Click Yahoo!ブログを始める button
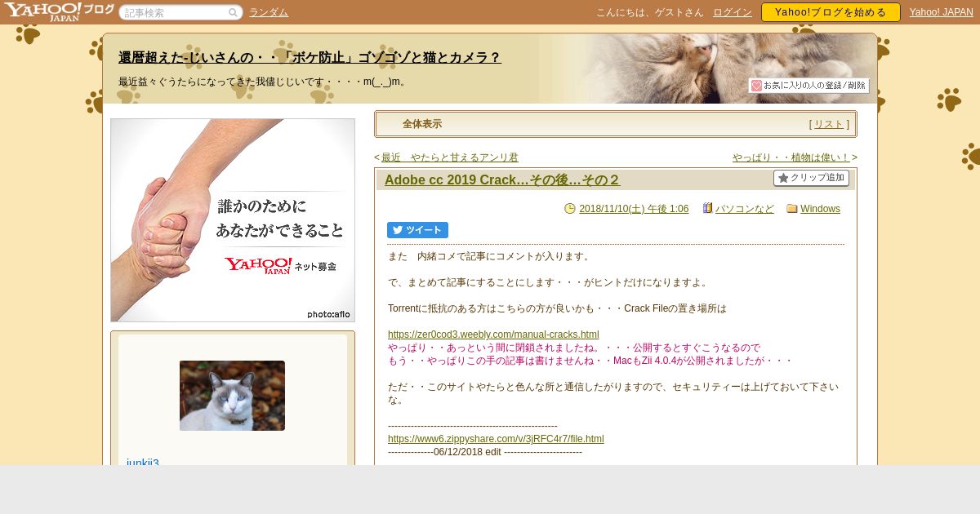 [831, 12]
